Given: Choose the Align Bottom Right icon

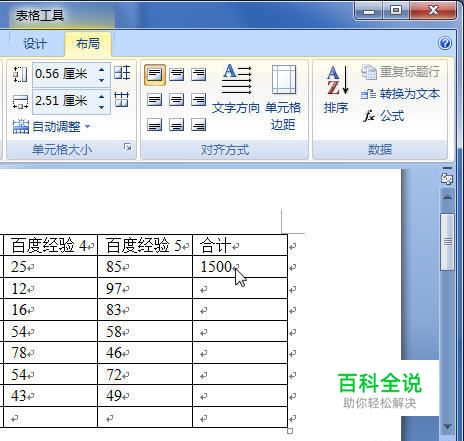Looking at the screenshot, I should pos(198,125).
